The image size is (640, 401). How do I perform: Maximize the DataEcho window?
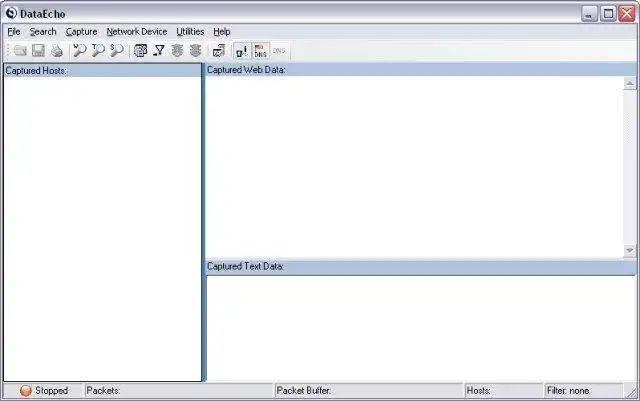(x=608, y=14)
